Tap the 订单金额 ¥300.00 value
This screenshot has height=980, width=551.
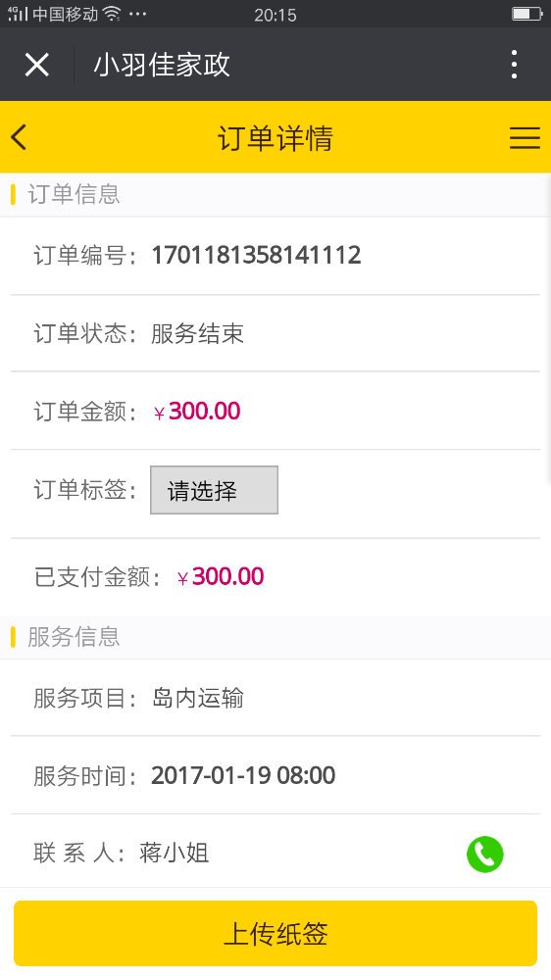pos(197,412)
